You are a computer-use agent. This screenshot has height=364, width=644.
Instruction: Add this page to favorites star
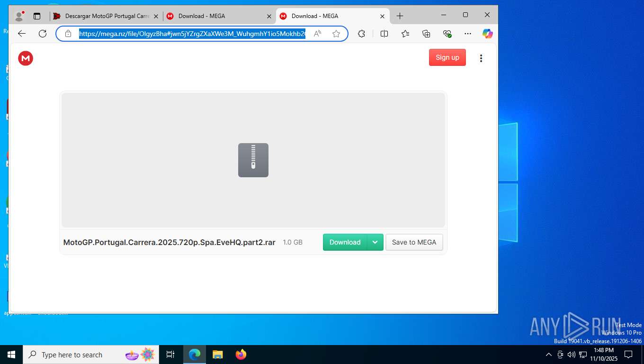(x=336, y=34)
